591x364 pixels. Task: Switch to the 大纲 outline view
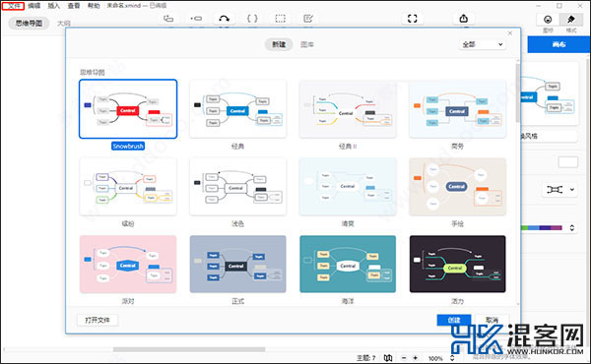point(64,24)
